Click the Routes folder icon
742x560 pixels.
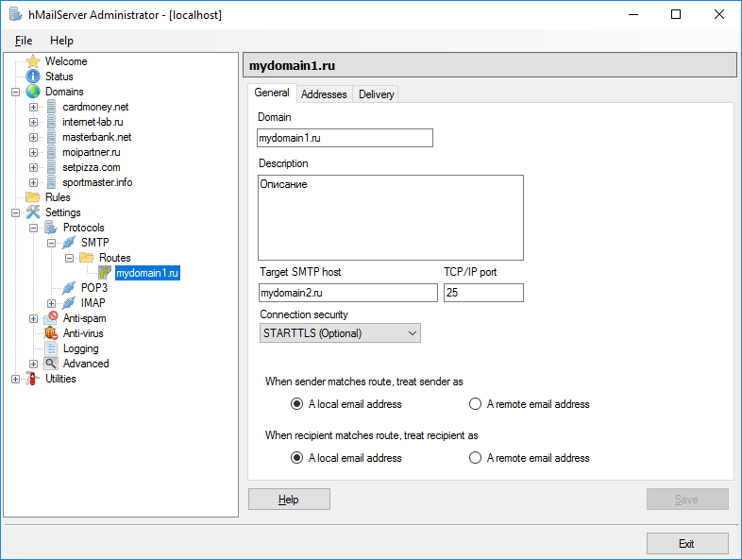point(87,258)
